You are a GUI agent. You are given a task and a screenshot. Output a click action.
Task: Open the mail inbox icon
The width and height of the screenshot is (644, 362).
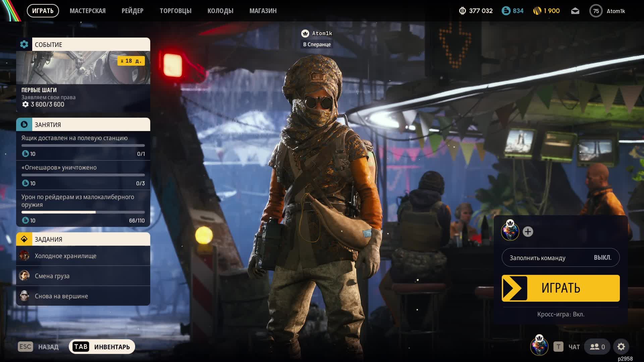575,11
